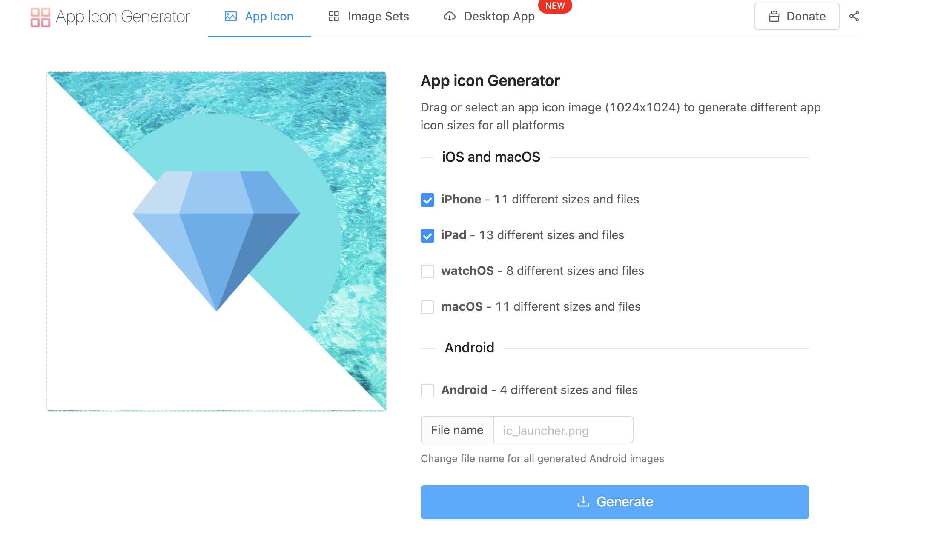
Task: Enable the macOS checkbox
Action: [x=427, y=307]
